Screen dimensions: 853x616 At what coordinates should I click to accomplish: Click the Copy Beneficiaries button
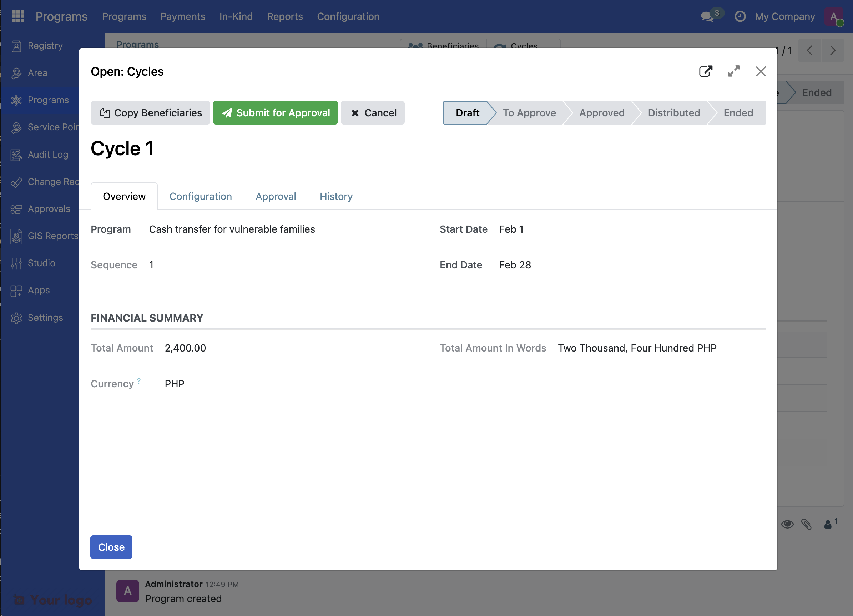(150, 113)
